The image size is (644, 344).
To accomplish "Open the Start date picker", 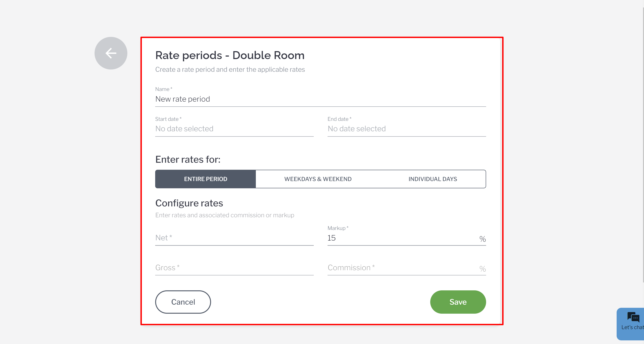I will point(234,129).
